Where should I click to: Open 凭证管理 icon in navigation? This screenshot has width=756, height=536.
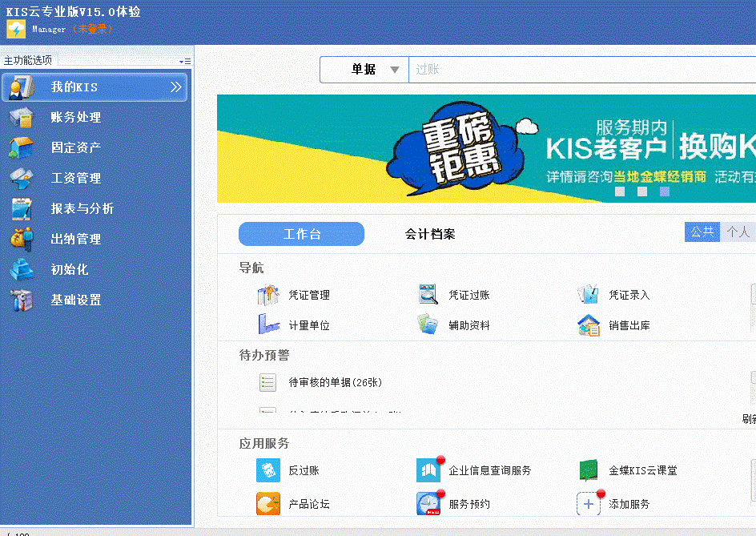coord(267,295)
